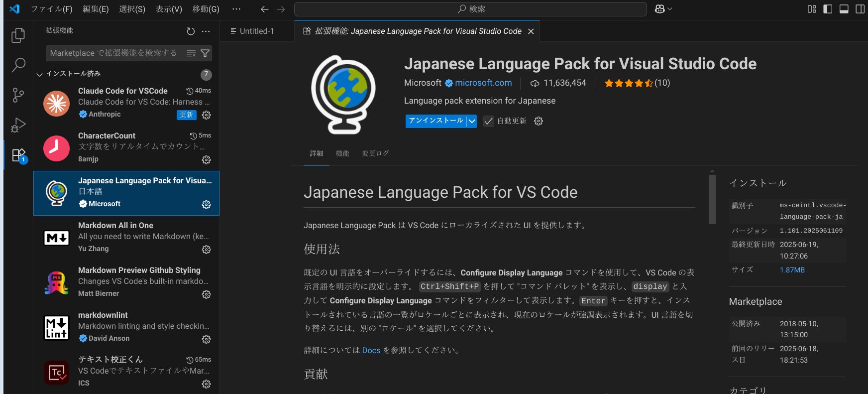Open manage gear for Markdown Preview Github Styling
The image size is (868, 394).
206,294
